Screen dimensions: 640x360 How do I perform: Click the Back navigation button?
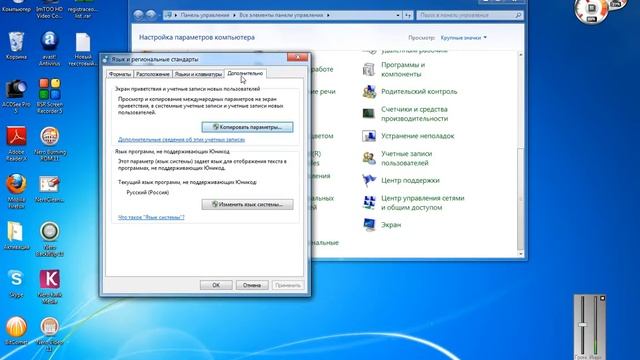(138, 15)
